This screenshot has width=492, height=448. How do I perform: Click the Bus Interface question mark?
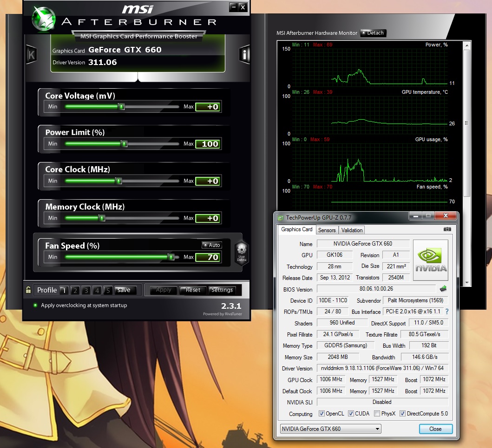447,312
